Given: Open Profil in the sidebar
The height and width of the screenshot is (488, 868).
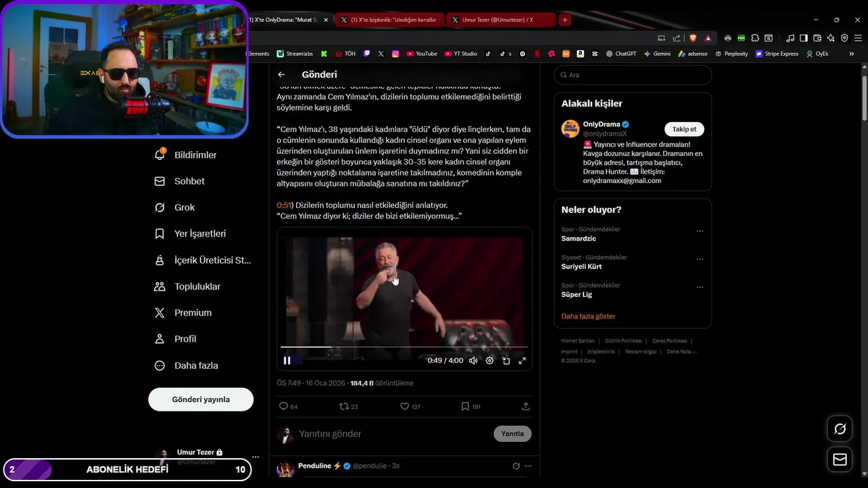Looking at the screenshot, I should coord(176,339).
